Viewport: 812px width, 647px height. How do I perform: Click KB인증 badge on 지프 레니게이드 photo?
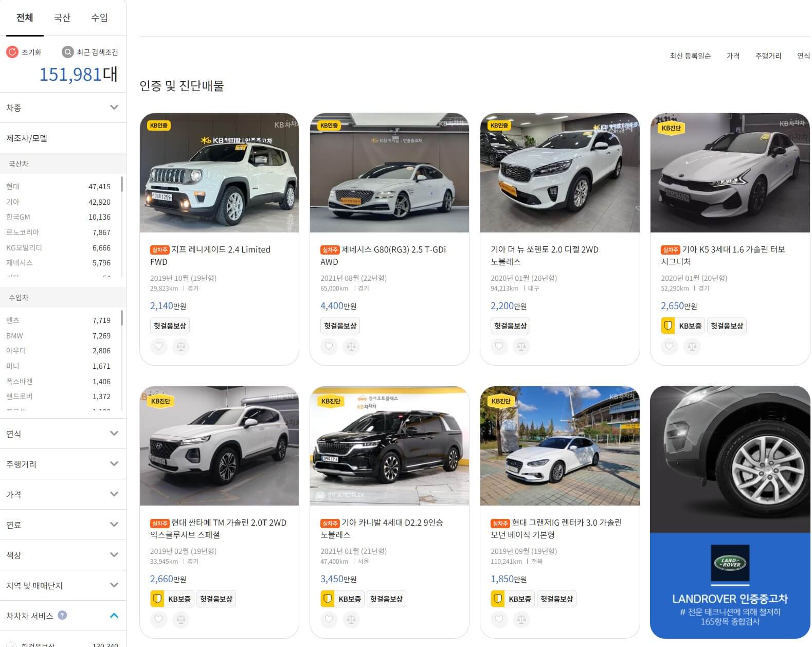[159, 125]
